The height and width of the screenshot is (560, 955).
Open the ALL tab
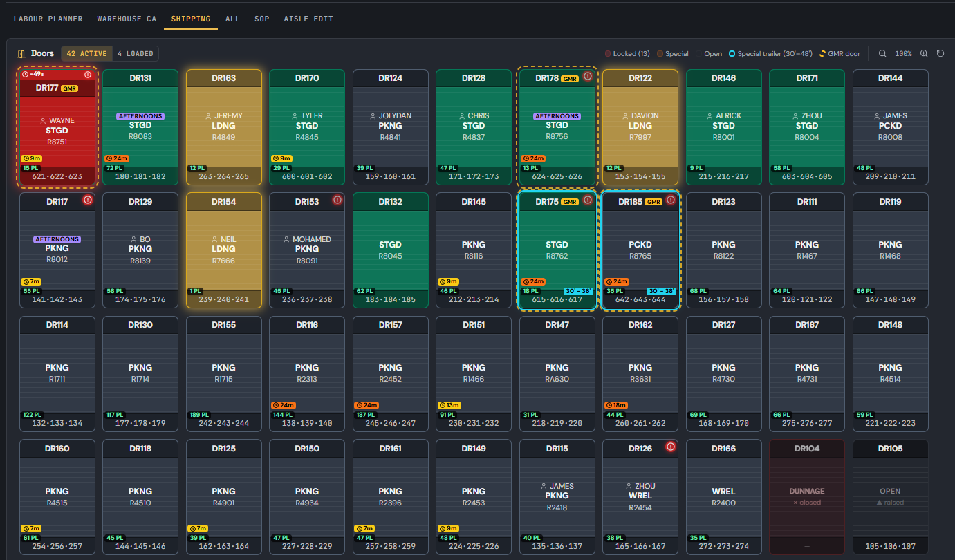(x=232, y=19)
